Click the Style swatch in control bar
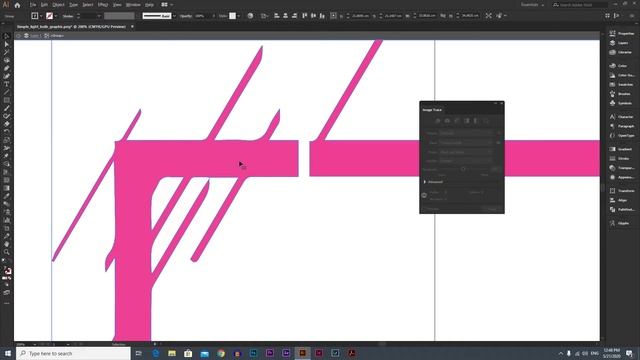640x360 pixels. [x=232, y=16]
